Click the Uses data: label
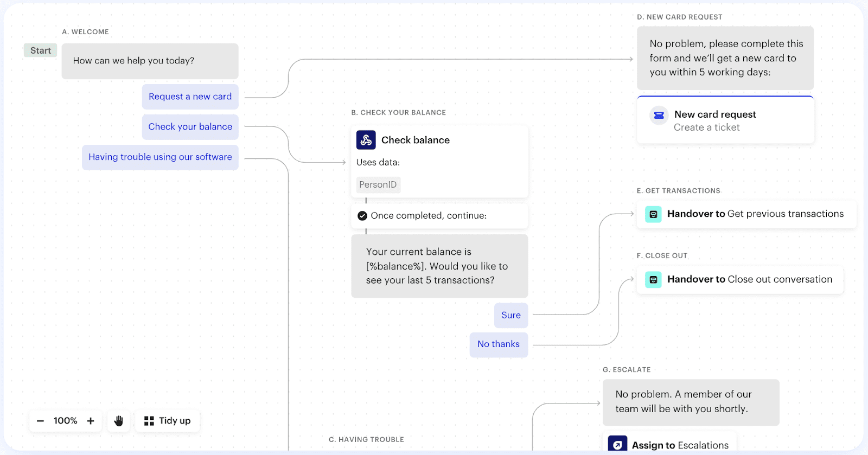The width and height of the screenshot is (868, 455). 378,163
